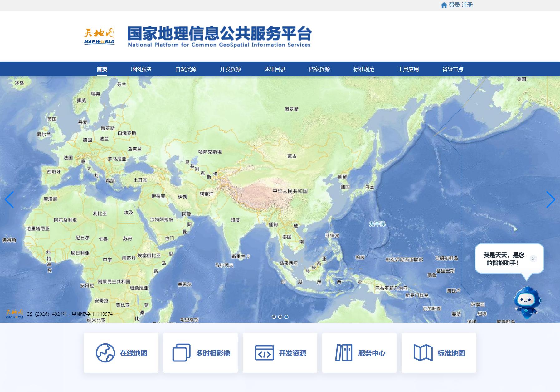Advance to the next banner slide
Viewport: 560px width, 392px height.
tap(551, 199)
